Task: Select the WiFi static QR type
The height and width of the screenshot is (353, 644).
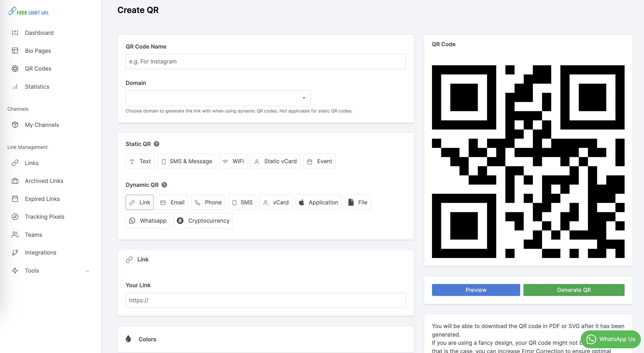Action: tap(233, 161)
